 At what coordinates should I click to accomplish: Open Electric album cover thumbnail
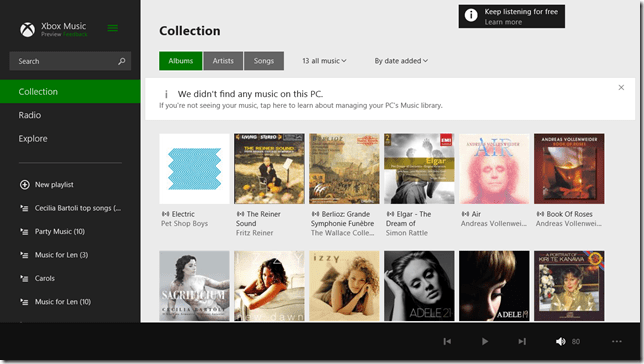[194, 168]
